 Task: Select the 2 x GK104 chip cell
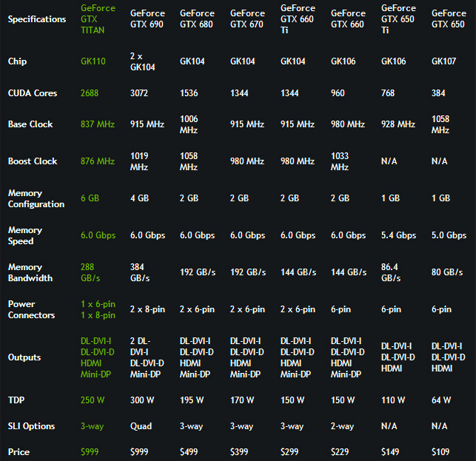(142, 61)
